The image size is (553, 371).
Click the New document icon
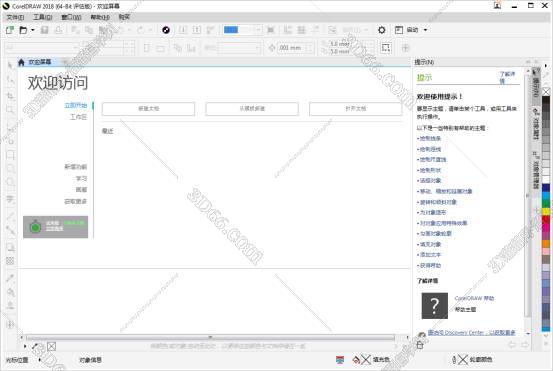click(x=10, y=30)
